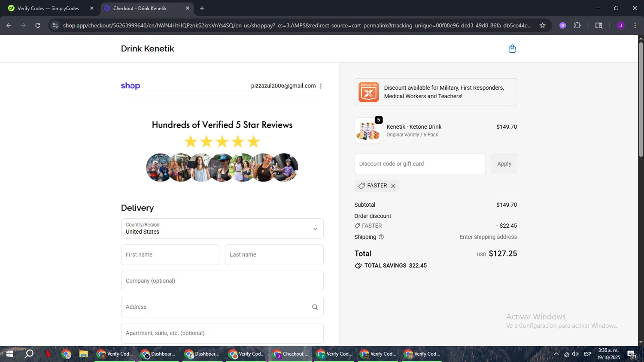Close the Verify Codes — SimplyCodes tab
644x362 pixels.
click(x=91, y=8)
